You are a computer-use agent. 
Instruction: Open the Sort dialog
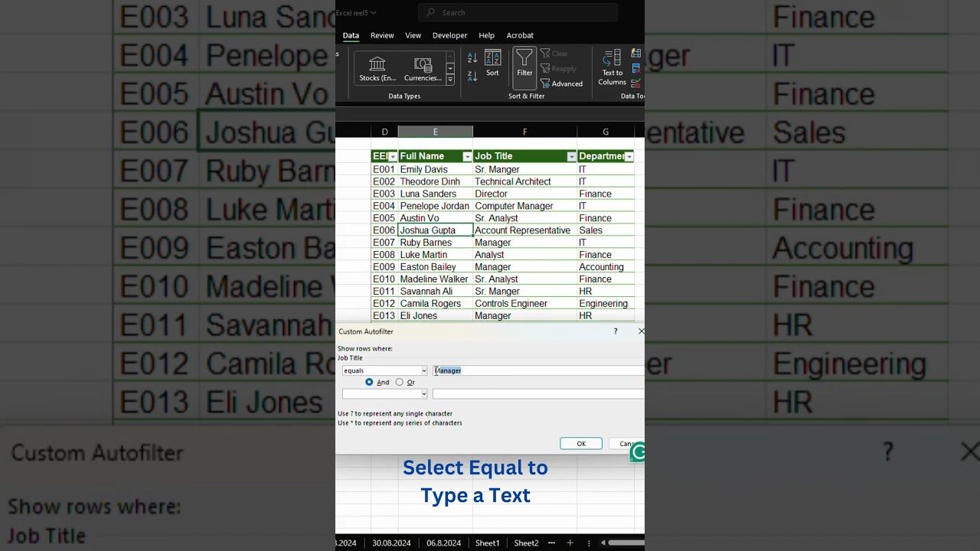pos(492,64)
